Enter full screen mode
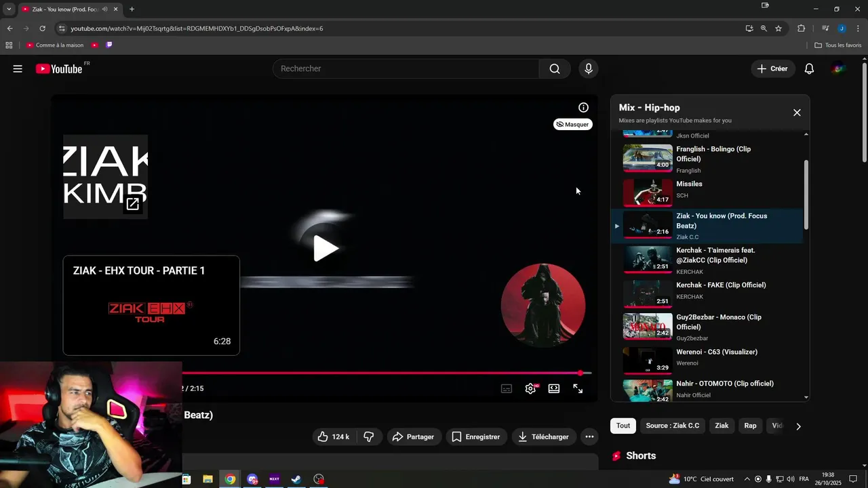This screenshot has height=488, width=868. click(x=578, y=388)
